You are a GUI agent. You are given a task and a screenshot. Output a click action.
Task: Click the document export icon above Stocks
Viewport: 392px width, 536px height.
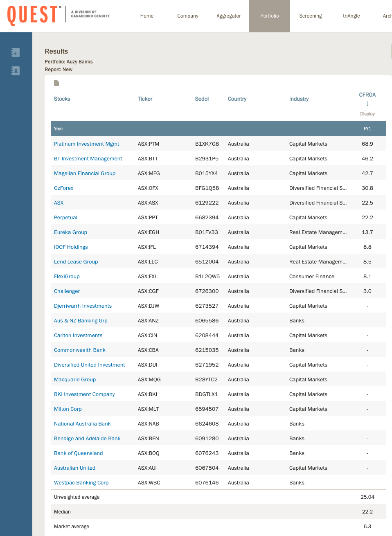tap(56, 83)
